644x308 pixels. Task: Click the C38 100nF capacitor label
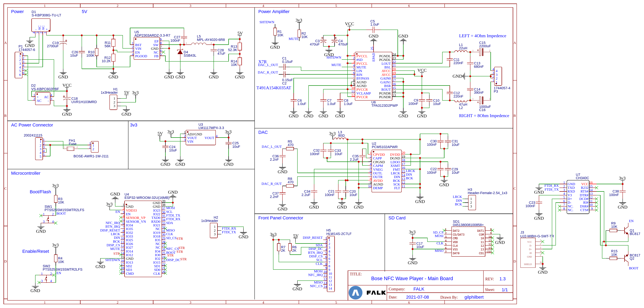[614, 193]
